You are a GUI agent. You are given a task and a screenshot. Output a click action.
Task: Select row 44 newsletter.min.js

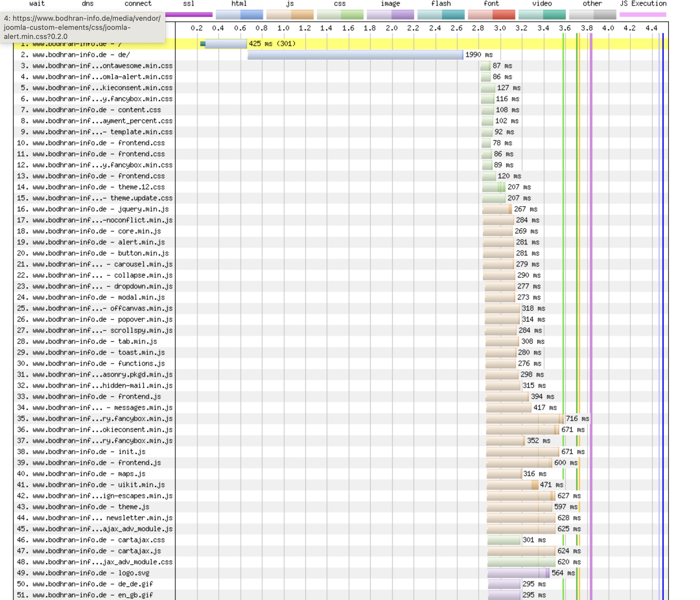click(95, 518)
